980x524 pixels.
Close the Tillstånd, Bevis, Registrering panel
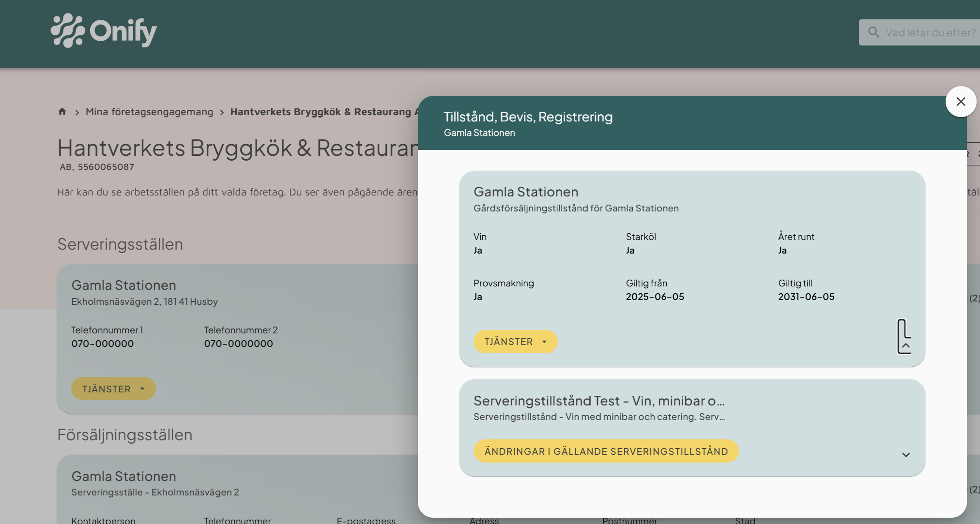[x=961, y=102]
